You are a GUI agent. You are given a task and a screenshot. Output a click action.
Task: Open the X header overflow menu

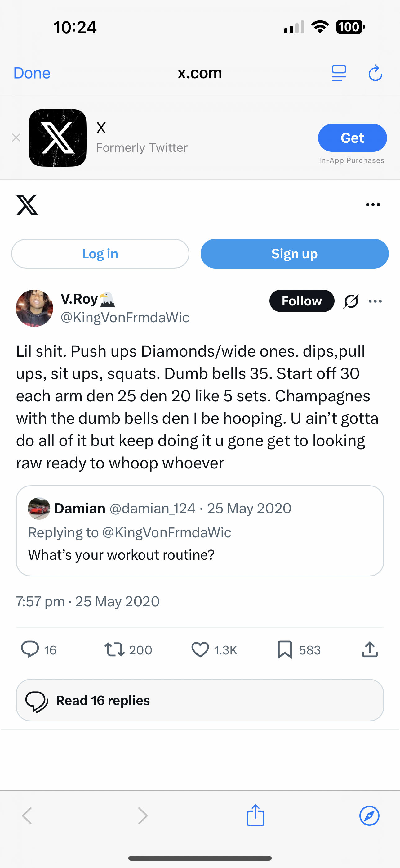(373, 205)
